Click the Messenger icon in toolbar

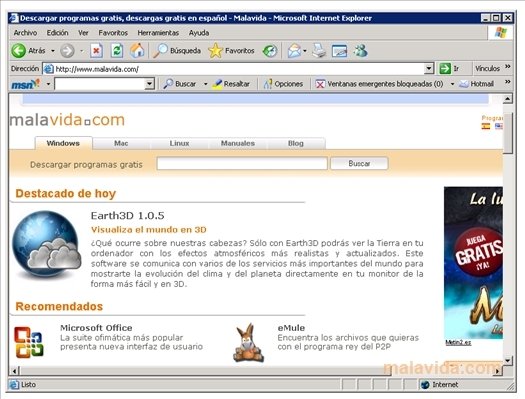pos(360,51)
